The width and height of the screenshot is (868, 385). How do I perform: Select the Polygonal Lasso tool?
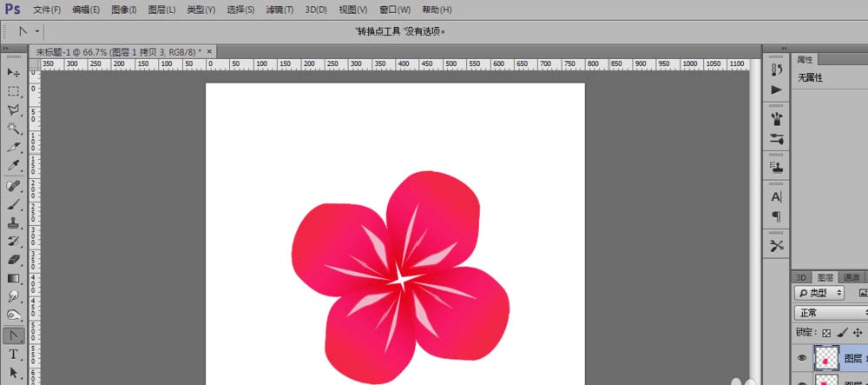(x=13, y=110)
